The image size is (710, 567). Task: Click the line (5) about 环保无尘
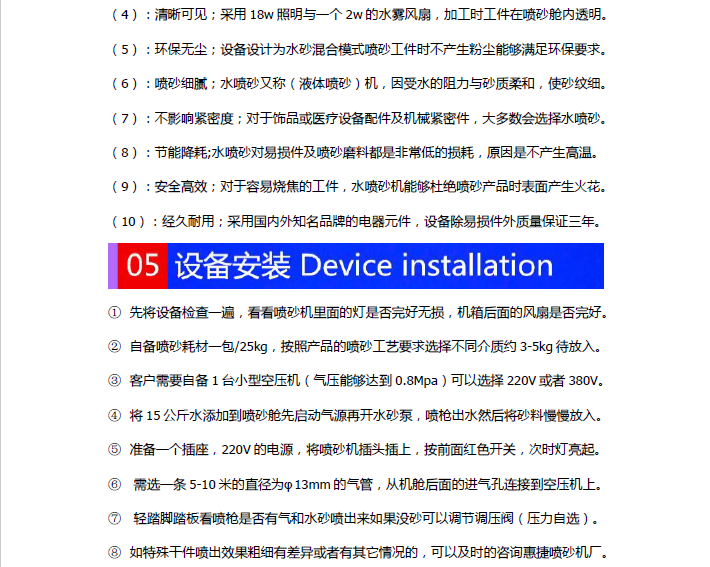tap(359, 49)
